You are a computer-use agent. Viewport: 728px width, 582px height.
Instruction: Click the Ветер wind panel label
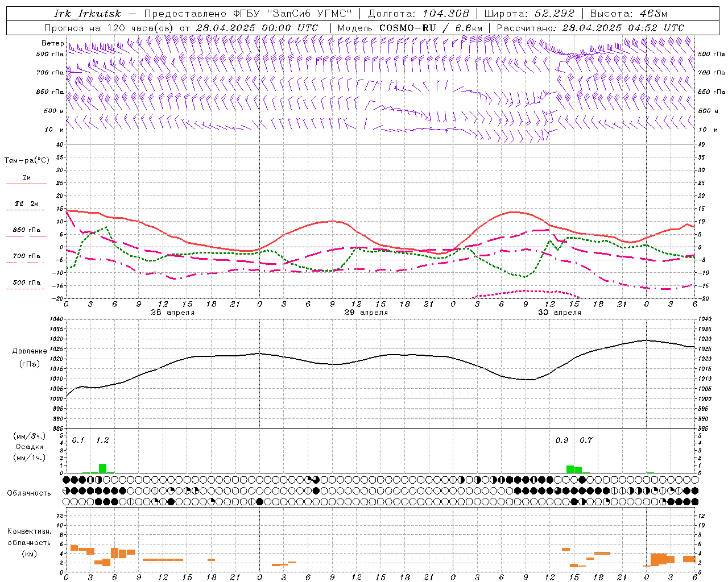tap(53, 43)
